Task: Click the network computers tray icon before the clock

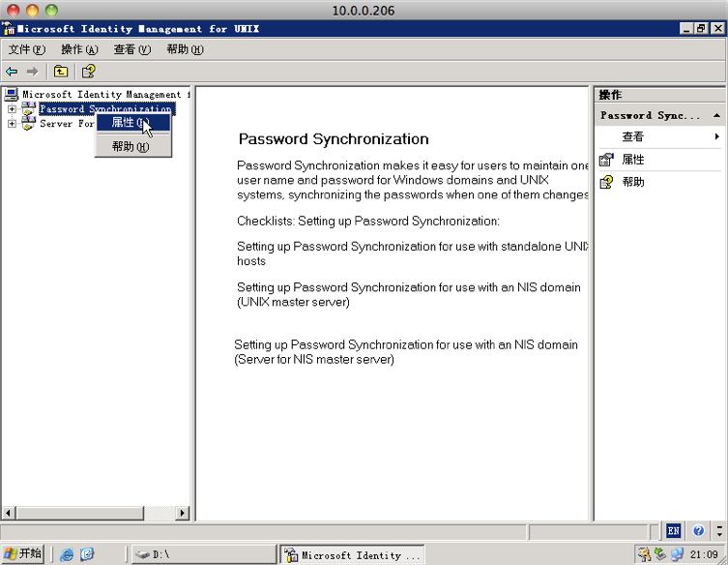Action: 677,553
